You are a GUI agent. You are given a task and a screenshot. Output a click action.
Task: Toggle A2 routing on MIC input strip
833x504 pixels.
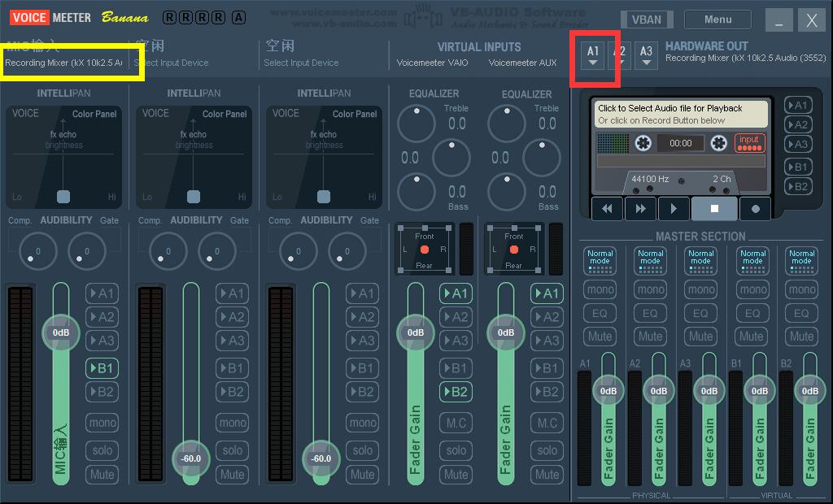(x=102, y=317)
